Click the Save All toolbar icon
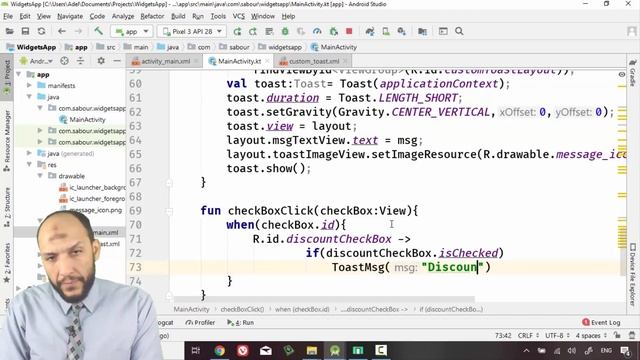The width and height of the screenshot is (640, 360). coord(25,31)
